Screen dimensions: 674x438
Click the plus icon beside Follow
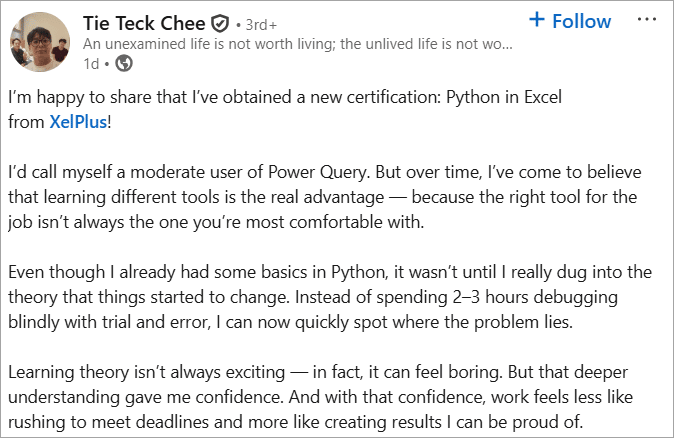537,20
